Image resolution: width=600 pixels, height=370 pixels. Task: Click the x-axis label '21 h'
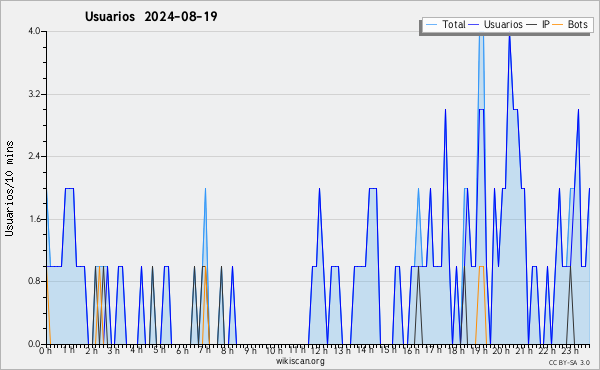[524, 350]
